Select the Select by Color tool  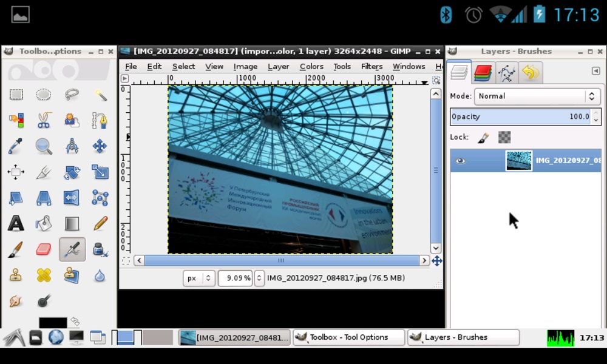(x=16, y=120)
